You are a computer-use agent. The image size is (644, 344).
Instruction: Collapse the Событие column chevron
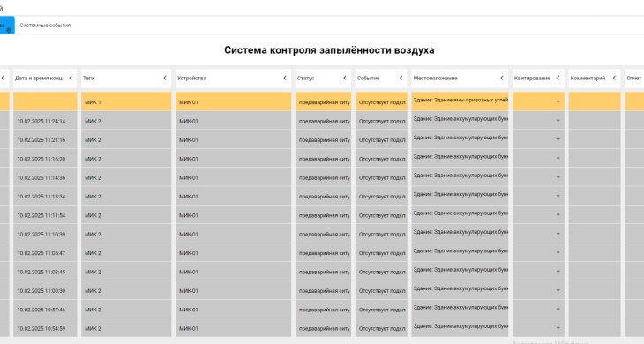401,78
